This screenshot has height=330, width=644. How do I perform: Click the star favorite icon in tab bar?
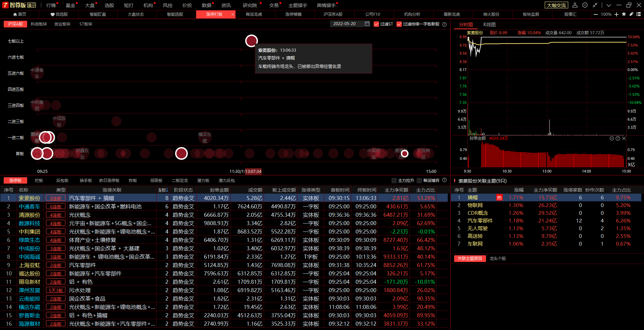pyautogui.click(x=624, y=14)
